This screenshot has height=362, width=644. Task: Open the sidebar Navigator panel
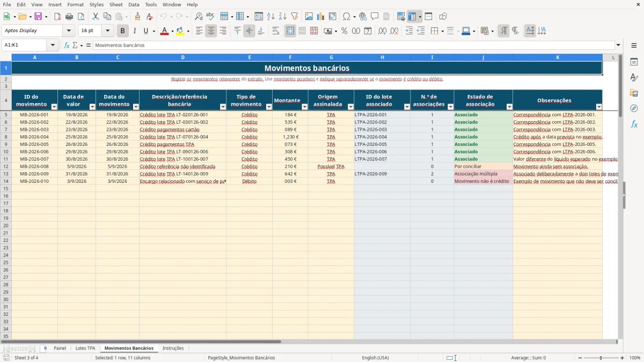[x=634, y=108]
